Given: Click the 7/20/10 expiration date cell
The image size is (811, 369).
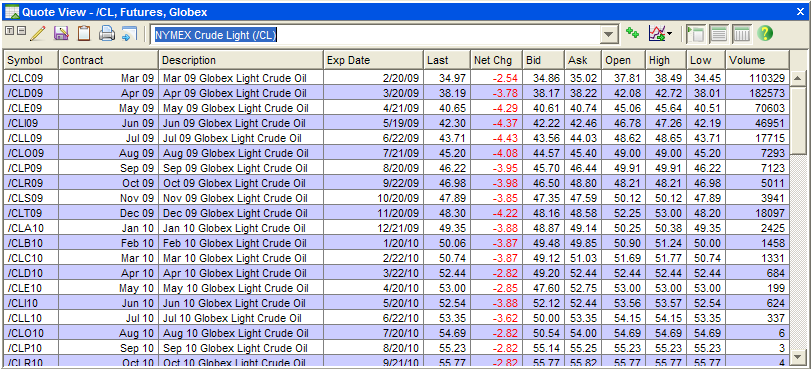Looking at the screenshot, I should 373,333.
